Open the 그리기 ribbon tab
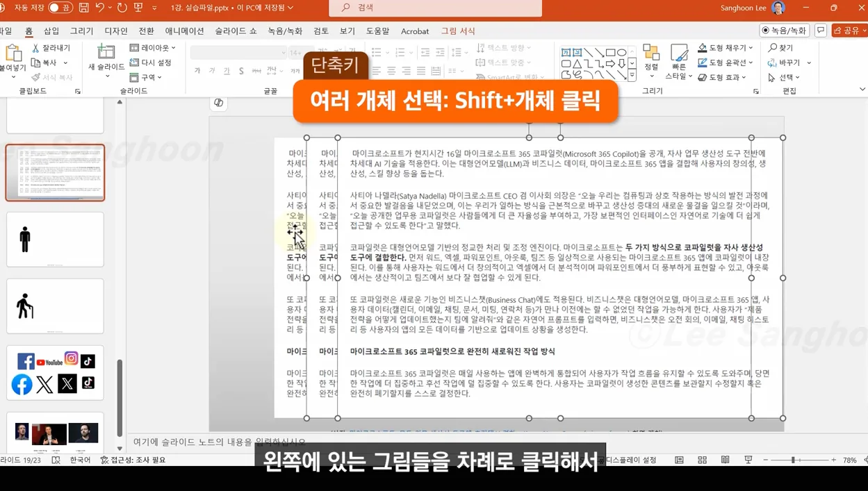868x491 pixels. click(x=81, y=31)
